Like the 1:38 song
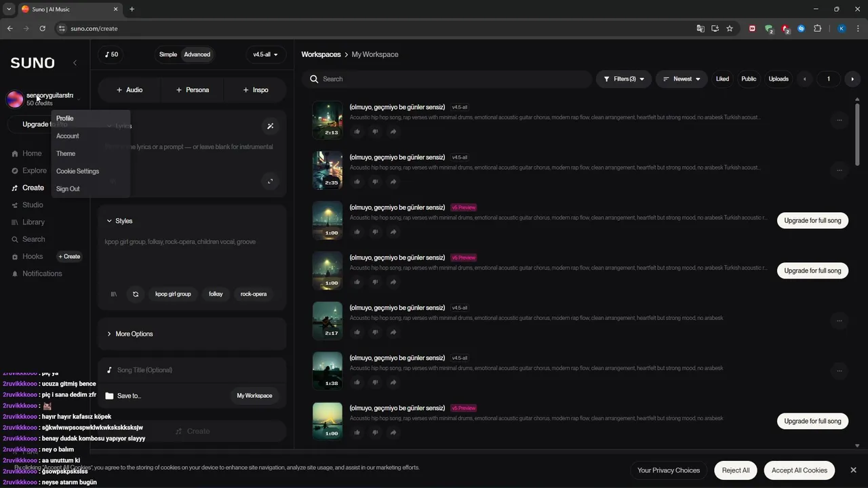 coord(357,382)
